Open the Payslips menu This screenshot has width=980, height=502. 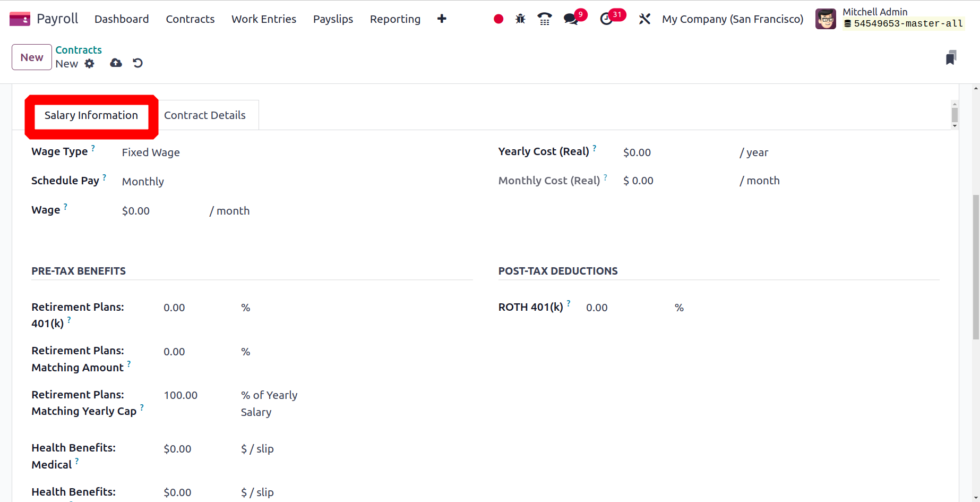point(333,19)
